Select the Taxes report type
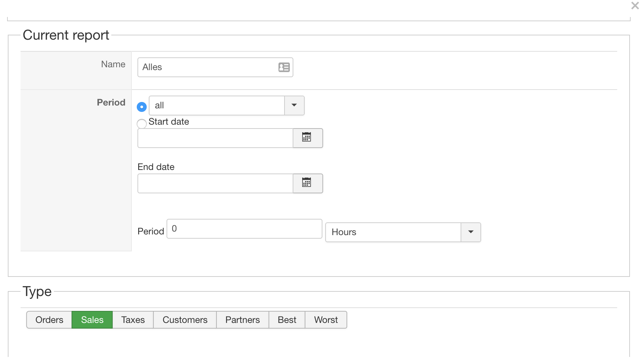The image size is (642, 364). [x=133, y=320]
